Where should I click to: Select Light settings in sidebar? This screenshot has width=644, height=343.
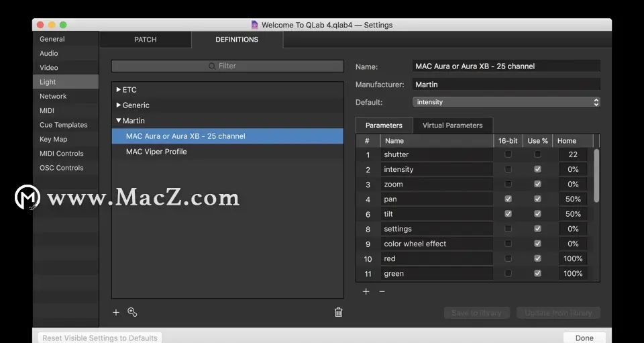coord(66,82)
